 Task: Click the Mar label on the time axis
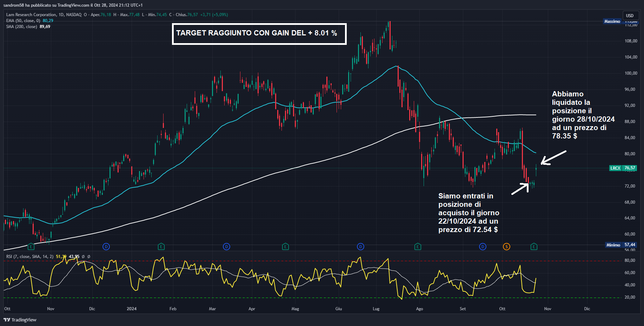click(x=212, y=309)
